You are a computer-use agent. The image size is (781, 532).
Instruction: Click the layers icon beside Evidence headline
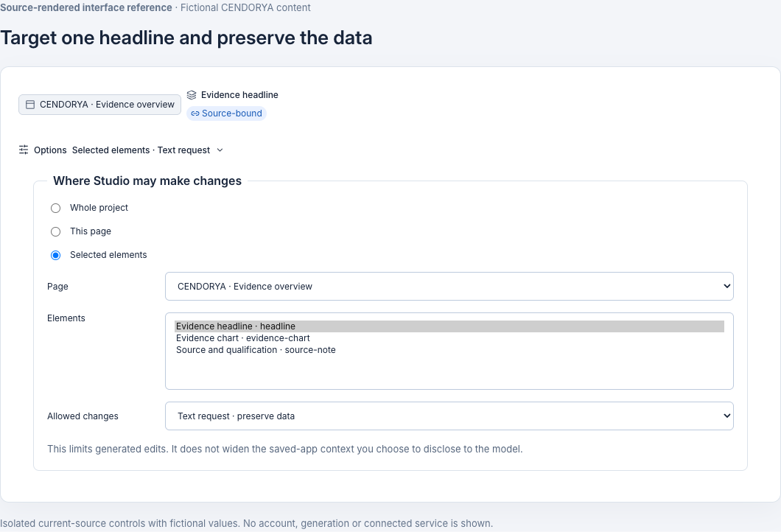coord(192,95)
